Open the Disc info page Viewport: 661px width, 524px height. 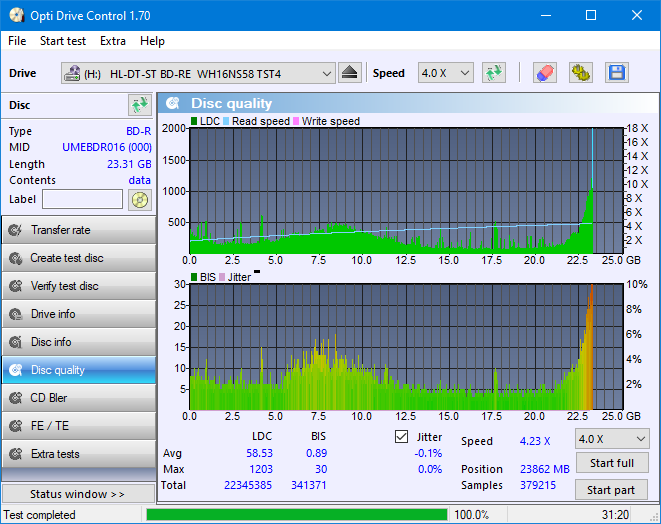[x=79, y=342]
